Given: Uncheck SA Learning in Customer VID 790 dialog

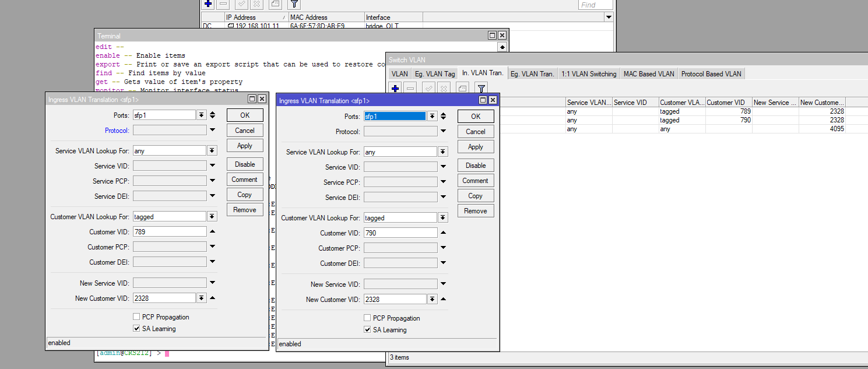Looking at the screenshot, I should (x=367, y=330).
